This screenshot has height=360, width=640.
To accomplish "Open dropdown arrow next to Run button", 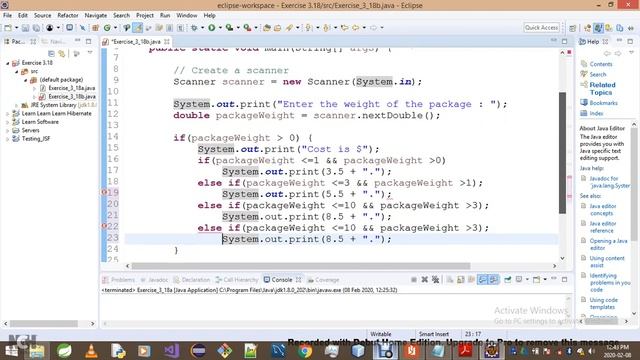I will (x=220, y=28).
